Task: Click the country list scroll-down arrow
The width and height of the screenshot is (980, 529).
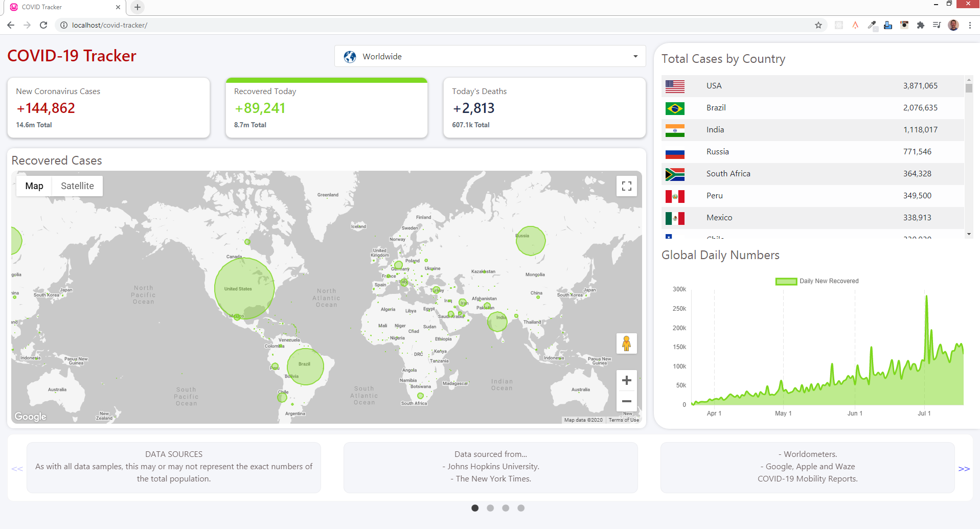Action: point(969,234)
